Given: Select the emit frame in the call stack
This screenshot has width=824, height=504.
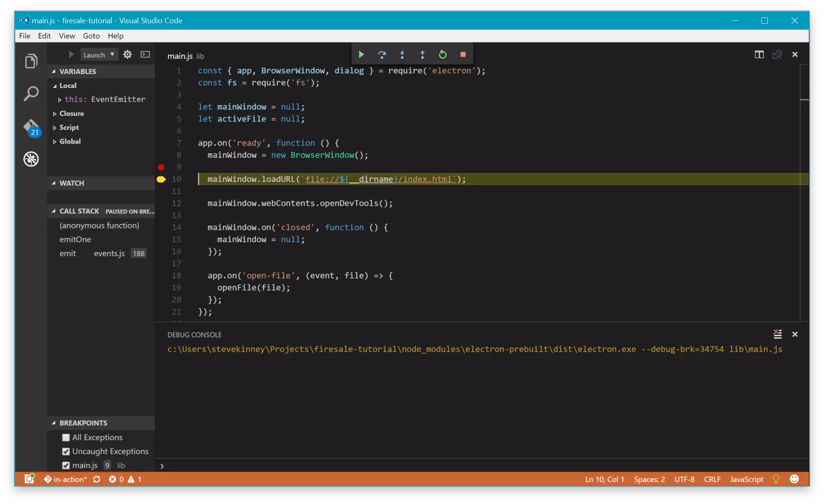Looking at the screenshot, I should pyautogui.click(x=68, y=253).
